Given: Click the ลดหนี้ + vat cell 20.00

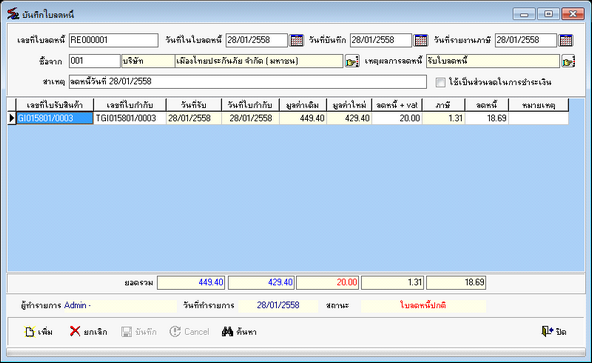Looking at the screenshot, I should point(397,118).
